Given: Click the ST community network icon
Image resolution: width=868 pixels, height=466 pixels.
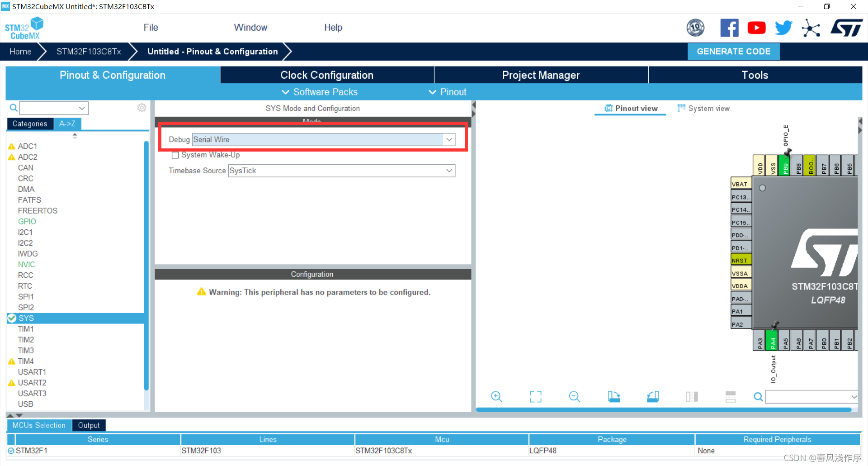Looking at the screenshot, I should point(811,29).
